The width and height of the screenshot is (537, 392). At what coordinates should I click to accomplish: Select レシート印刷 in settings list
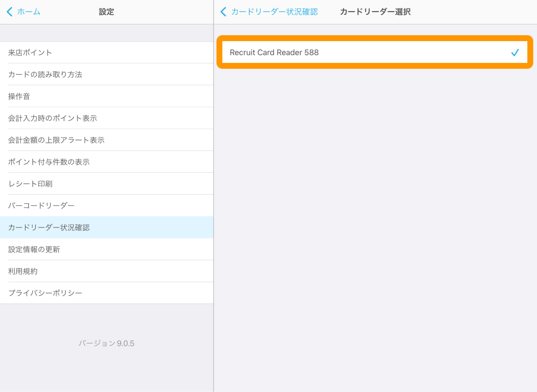[107, 183]
